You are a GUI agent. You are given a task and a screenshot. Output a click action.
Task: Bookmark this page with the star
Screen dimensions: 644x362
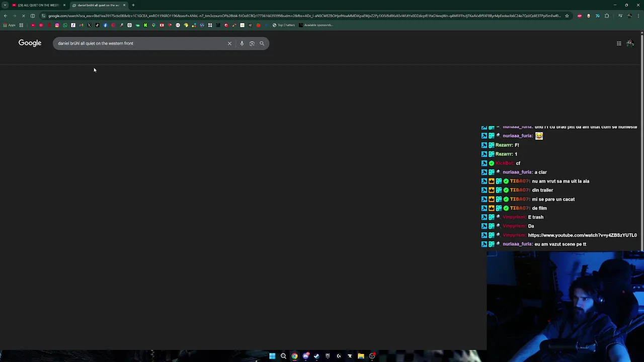[x=567, y=16]
